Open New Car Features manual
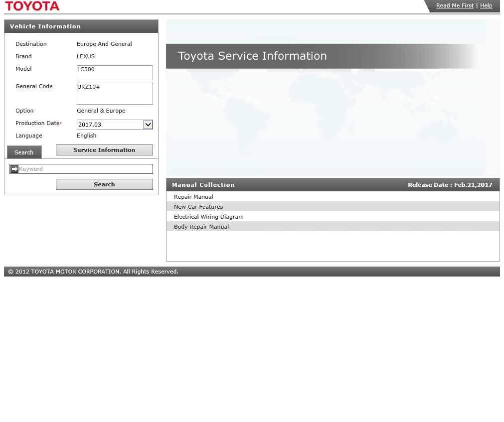This screenshot has width=504, height=422. click(x=333, y=207)
